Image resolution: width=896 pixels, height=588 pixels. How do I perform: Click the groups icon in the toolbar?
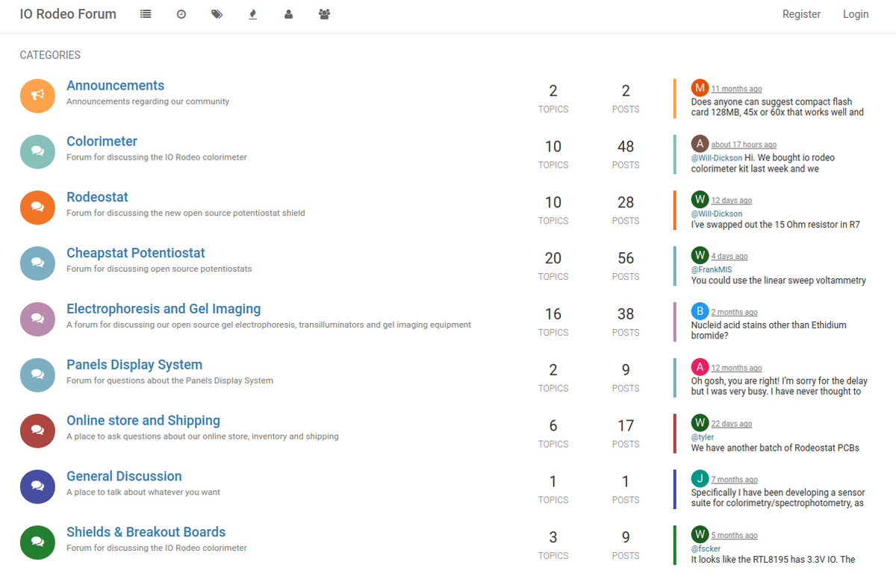tap(324, 13)
